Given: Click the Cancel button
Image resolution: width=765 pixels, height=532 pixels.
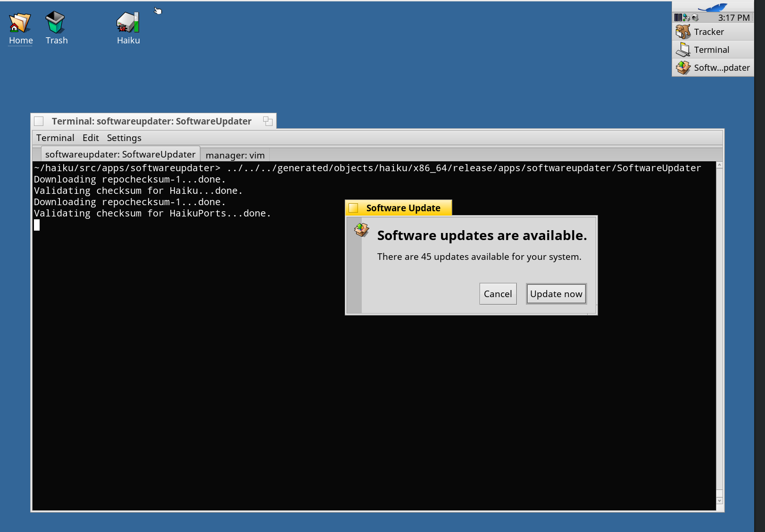Looking at the screenshot, I should [498, 294].
